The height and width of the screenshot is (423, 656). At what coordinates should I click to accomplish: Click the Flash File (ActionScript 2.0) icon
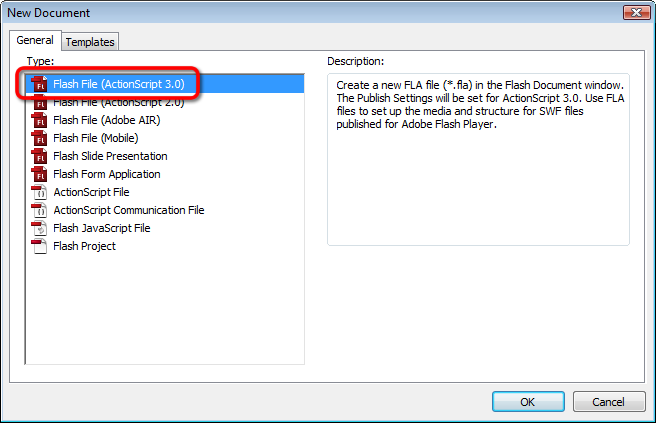[40, 102]
